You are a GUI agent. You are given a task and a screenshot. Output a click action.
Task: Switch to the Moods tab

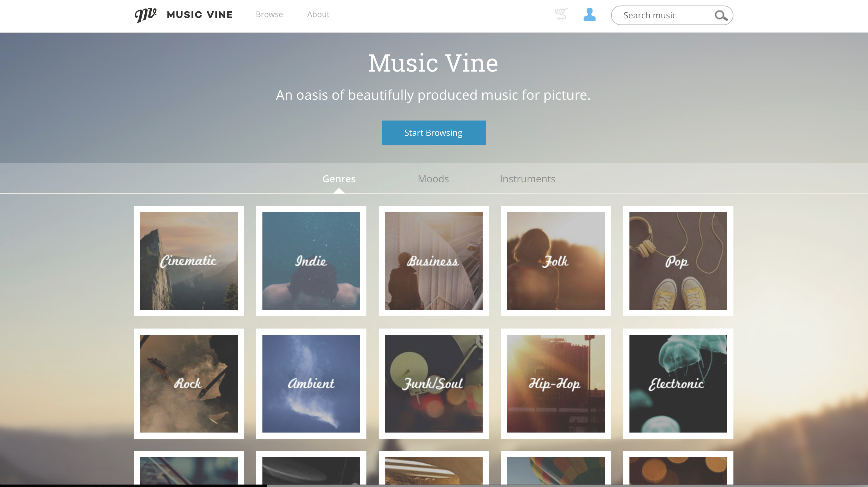[x=433, y=179]
